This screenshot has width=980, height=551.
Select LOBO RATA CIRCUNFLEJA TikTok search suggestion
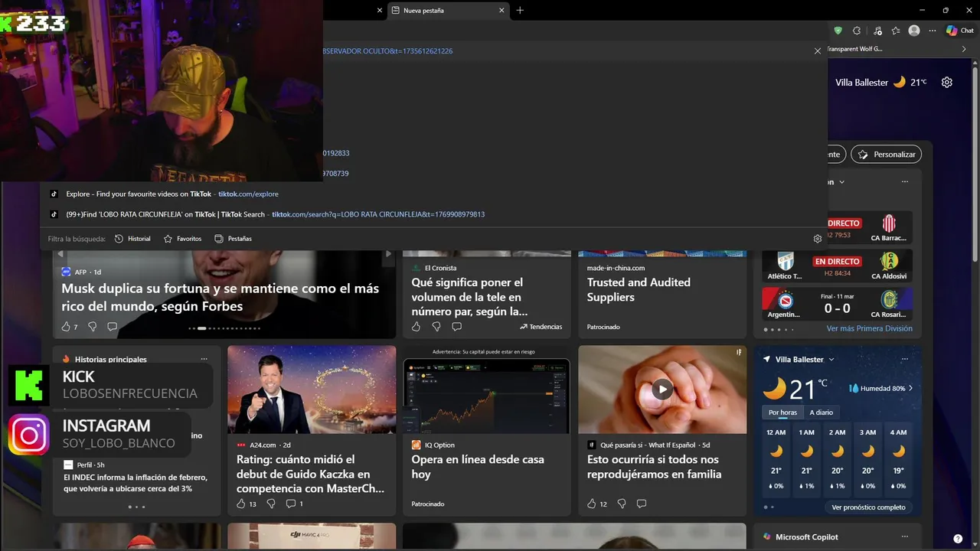pos(434,214)
